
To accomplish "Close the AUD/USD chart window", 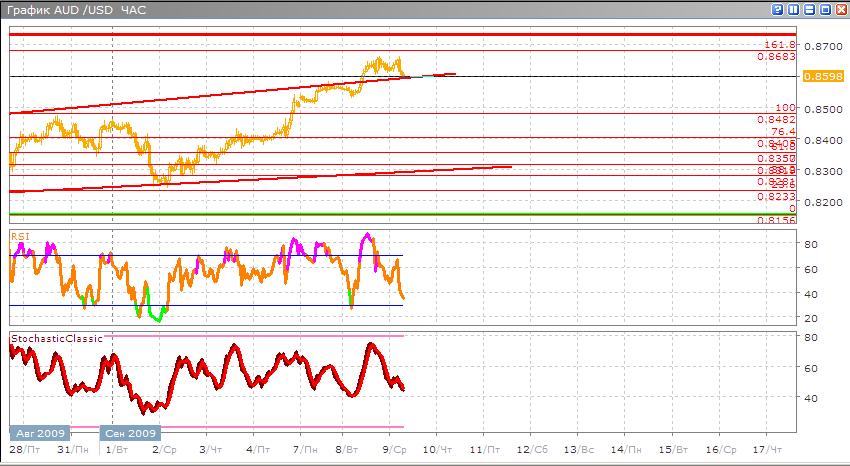I will coord(841,9).
